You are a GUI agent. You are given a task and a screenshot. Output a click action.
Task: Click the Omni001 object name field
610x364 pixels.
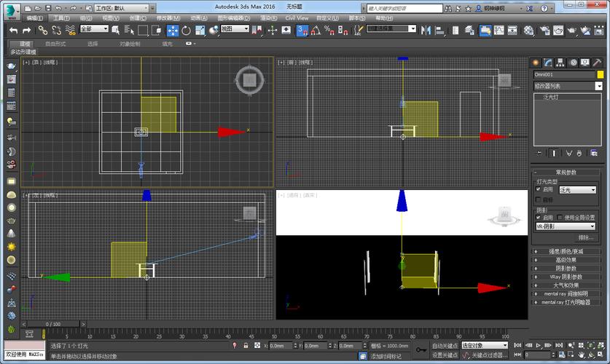(x=564, y=74)
